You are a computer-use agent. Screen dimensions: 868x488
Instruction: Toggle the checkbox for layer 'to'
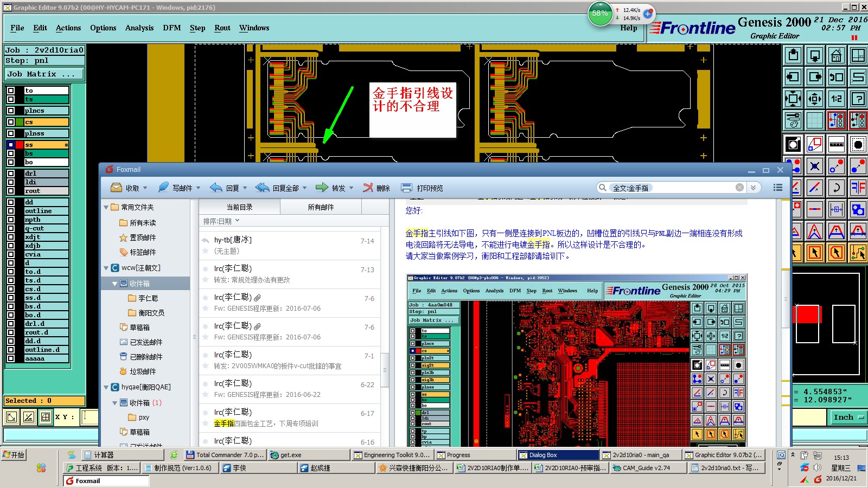[x=11, y=91]
